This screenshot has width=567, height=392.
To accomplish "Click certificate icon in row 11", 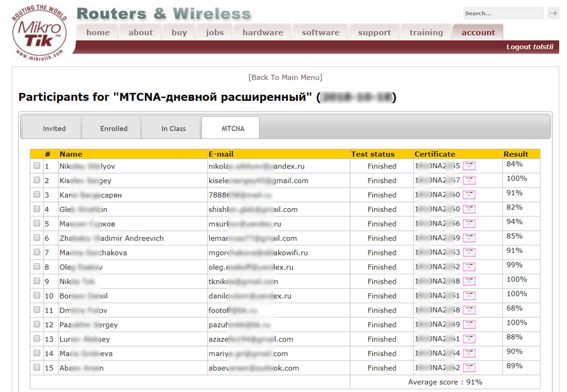I will (469, 310).
